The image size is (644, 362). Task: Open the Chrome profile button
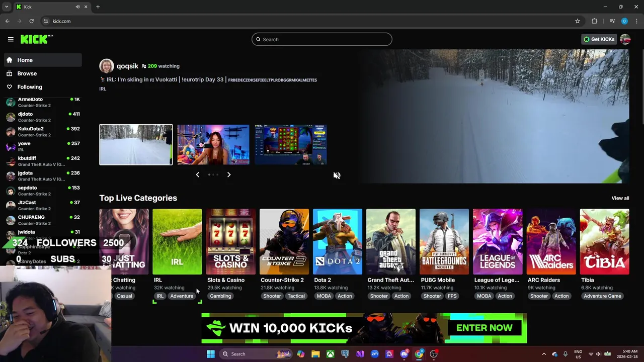(x=624, y=21)
